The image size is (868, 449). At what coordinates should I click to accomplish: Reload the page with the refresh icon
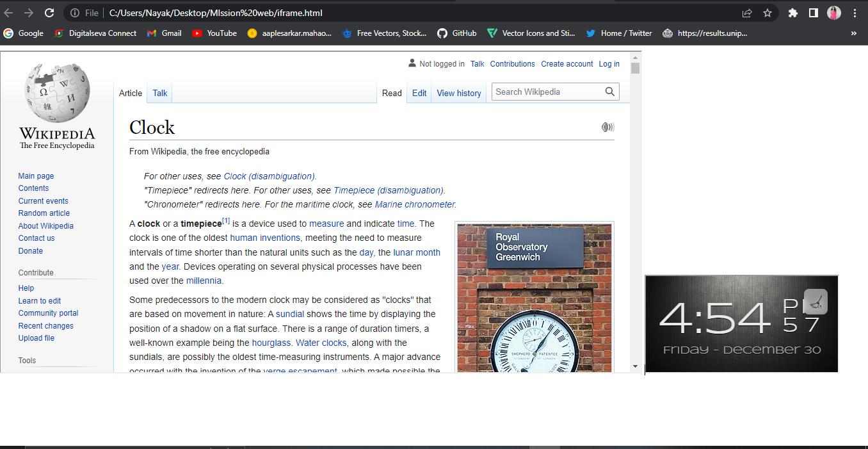pyautogui.click(x=49, y=12)
